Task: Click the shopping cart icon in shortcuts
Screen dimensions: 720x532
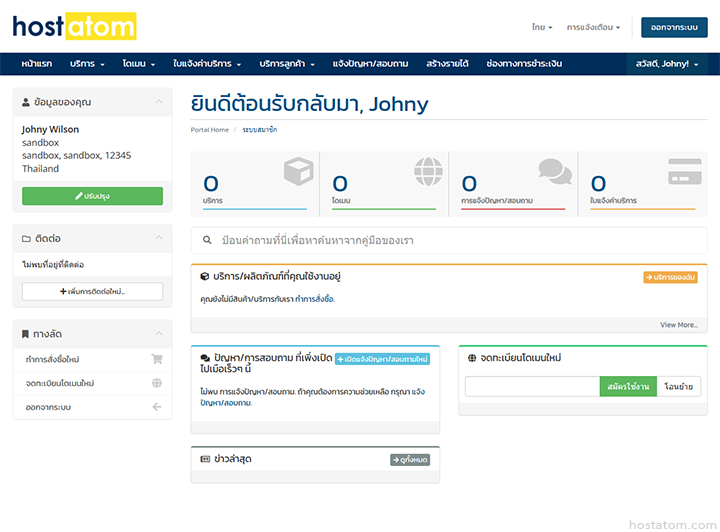Action: (156, 359)
